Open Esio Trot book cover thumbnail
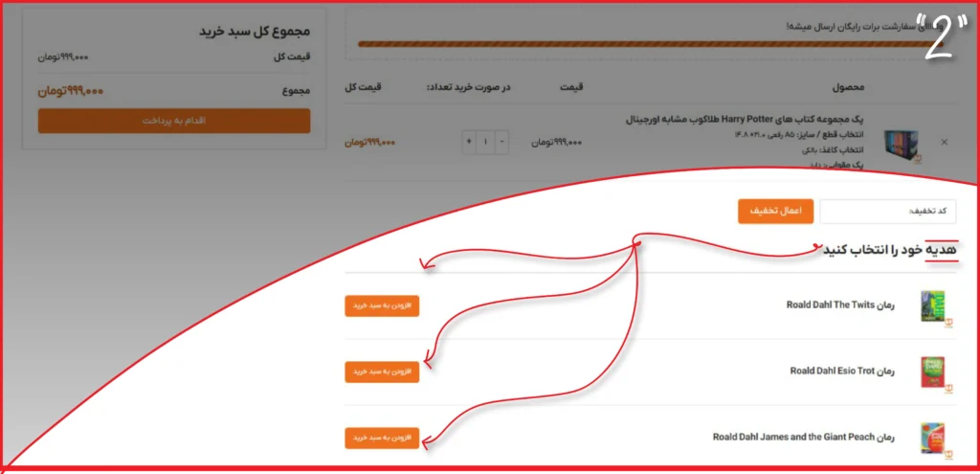The height and width of the screenshot is (474, 980). pyautogui.click(x=934, y=372)
